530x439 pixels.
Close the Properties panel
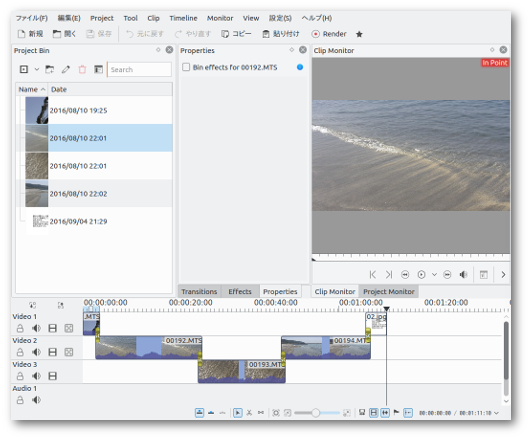[303, 50]
